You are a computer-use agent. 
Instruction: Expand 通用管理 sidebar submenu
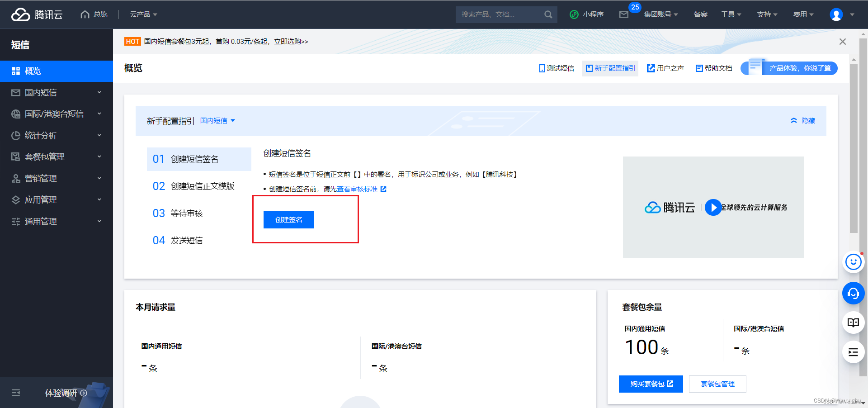tap(99, 221)
